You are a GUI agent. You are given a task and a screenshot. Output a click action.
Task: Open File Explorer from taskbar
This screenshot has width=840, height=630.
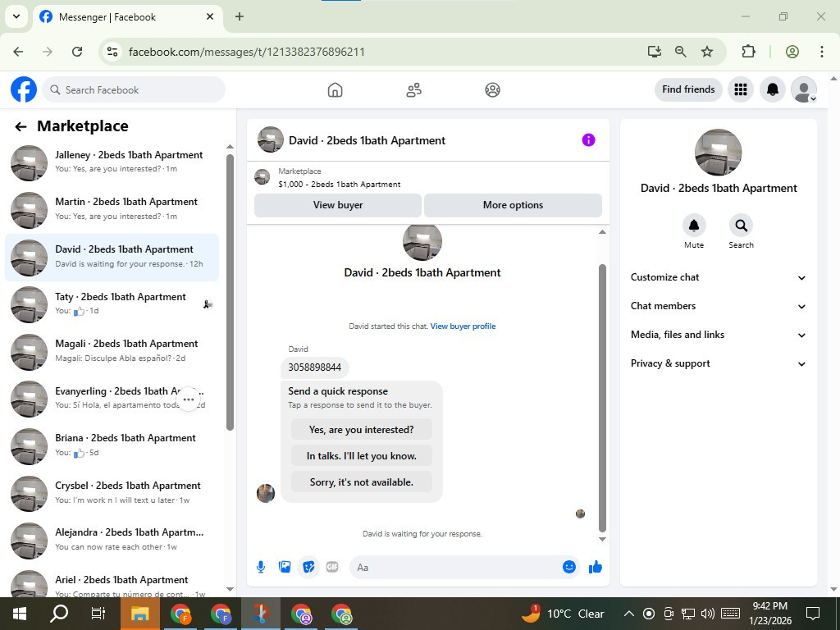pyautogui.click(x=139, y=614)
